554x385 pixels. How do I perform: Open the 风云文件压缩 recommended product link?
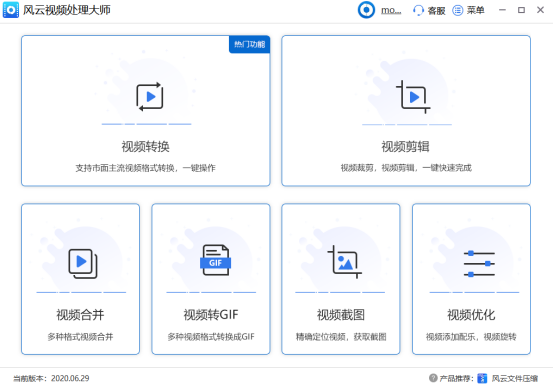tap(515, 378)
